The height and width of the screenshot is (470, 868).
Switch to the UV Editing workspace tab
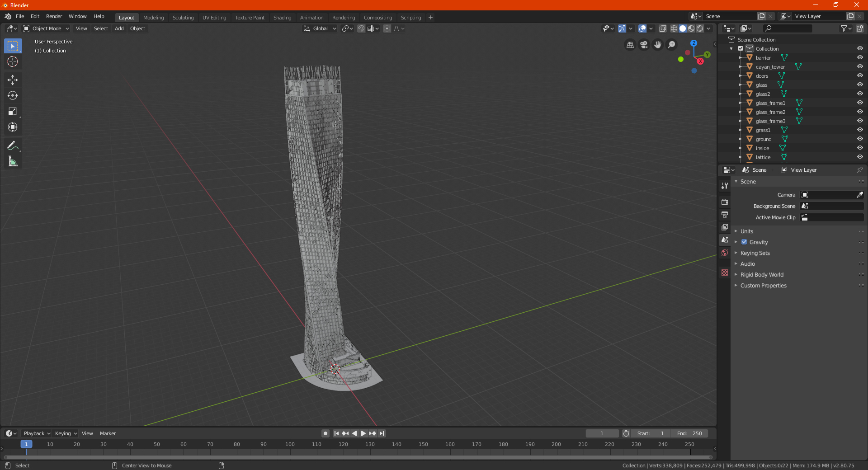pyautogui.click(x=214, y=18)
